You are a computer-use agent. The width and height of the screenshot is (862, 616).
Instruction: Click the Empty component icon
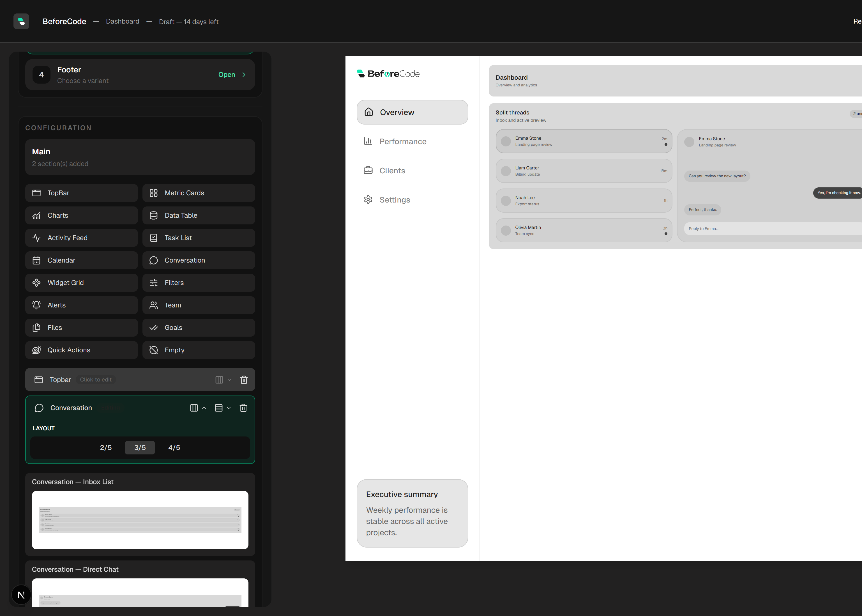pos(153,350)
